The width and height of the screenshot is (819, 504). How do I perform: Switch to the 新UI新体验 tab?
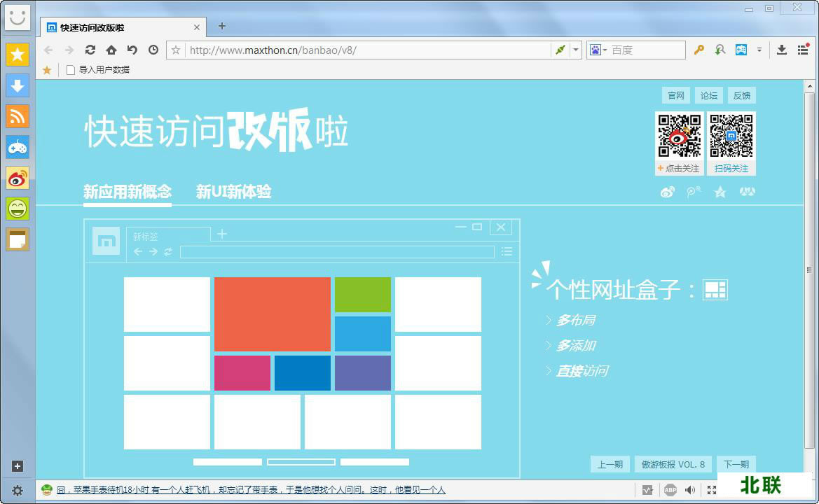(x=234, y=192)
